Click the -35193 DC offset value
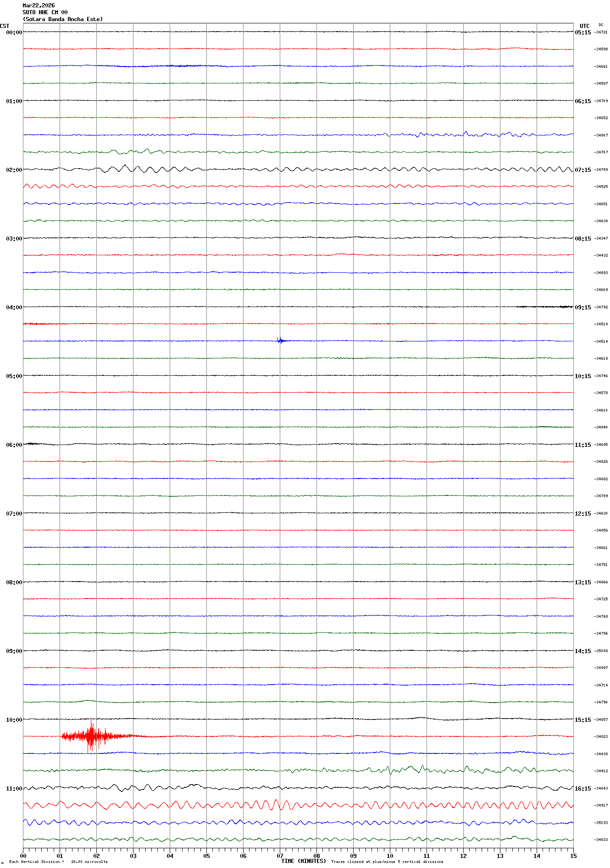Image resolution: width=610 pixels, height=868 pixels. [601, 823]
